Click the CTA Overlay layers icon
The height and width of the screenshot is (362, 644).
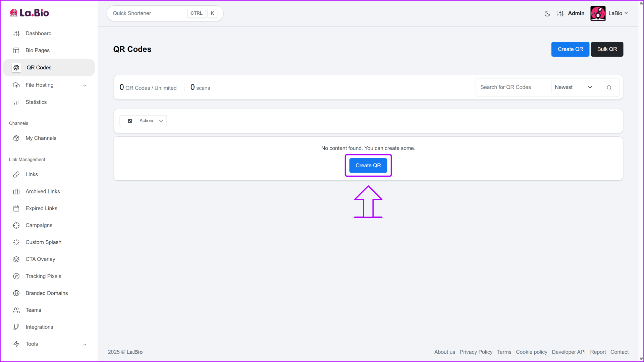point(16,259)
